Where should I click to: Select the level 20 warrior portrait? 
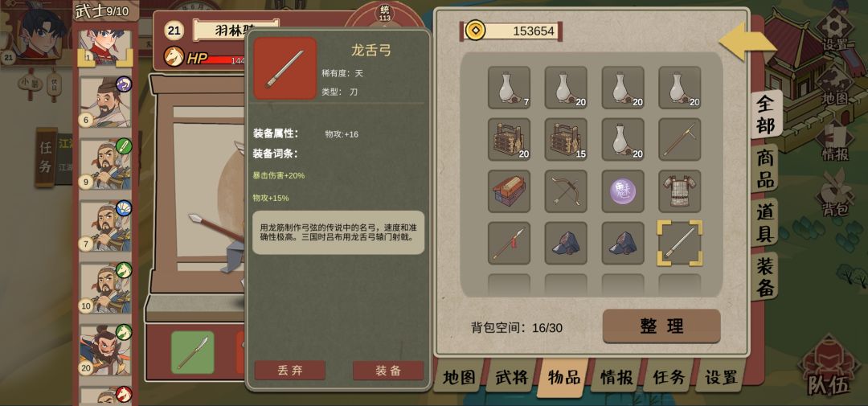click(105, 350)
